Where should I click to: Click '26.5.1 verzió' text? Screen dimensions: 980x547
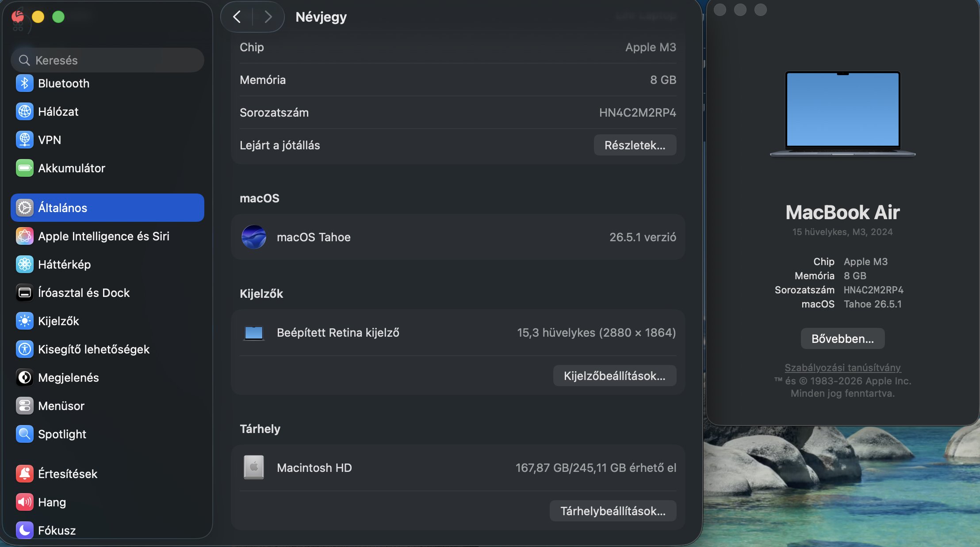643,237
